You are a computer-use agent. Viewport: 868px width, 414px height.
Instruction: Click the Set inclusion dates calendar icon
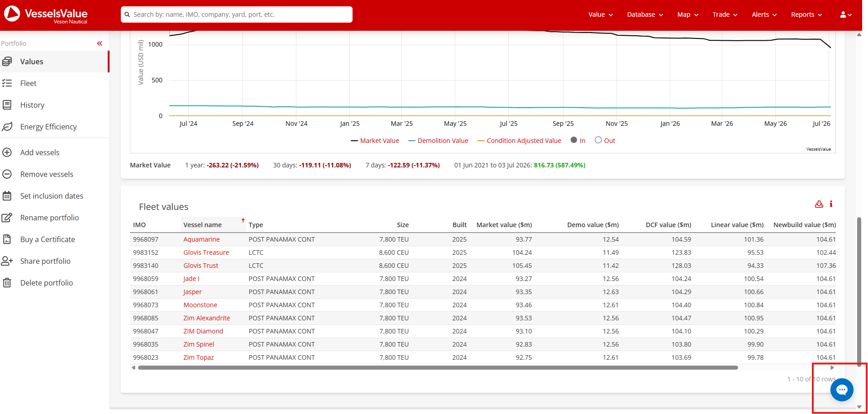7,196
